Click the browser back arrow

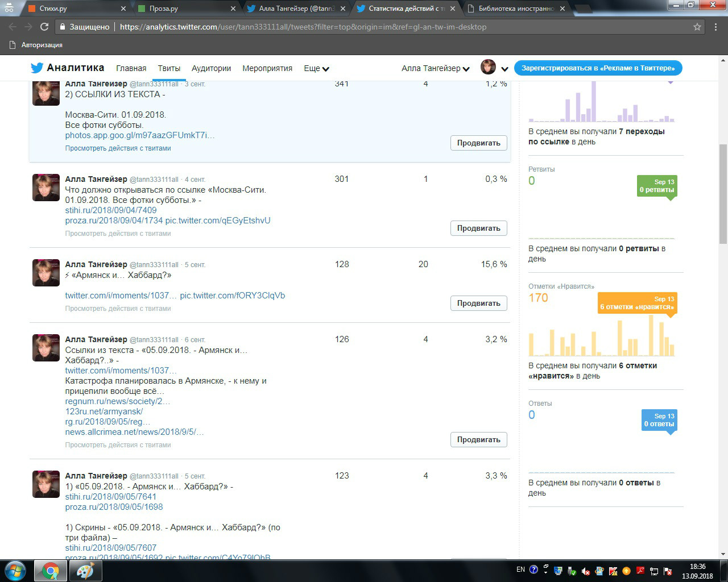[13, 27]
